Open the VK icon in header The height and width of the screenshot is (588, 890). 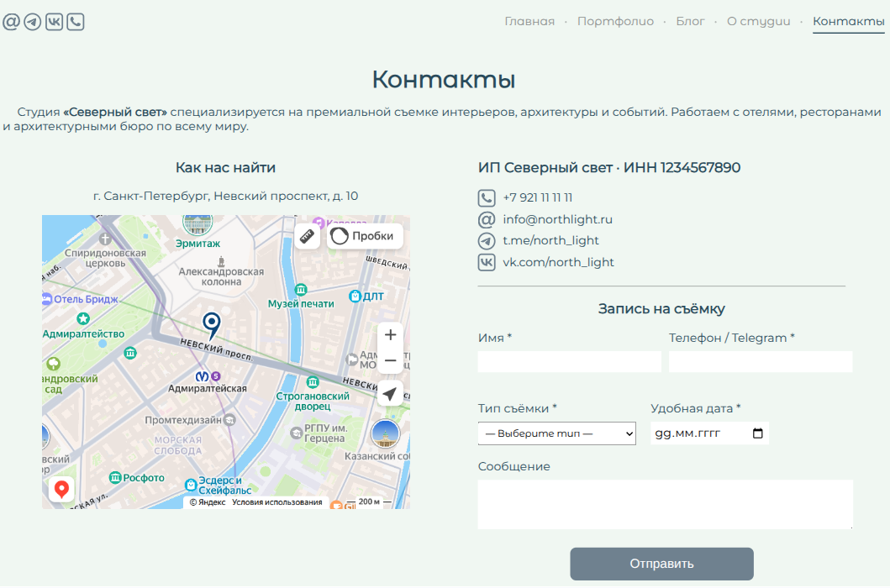54,22
